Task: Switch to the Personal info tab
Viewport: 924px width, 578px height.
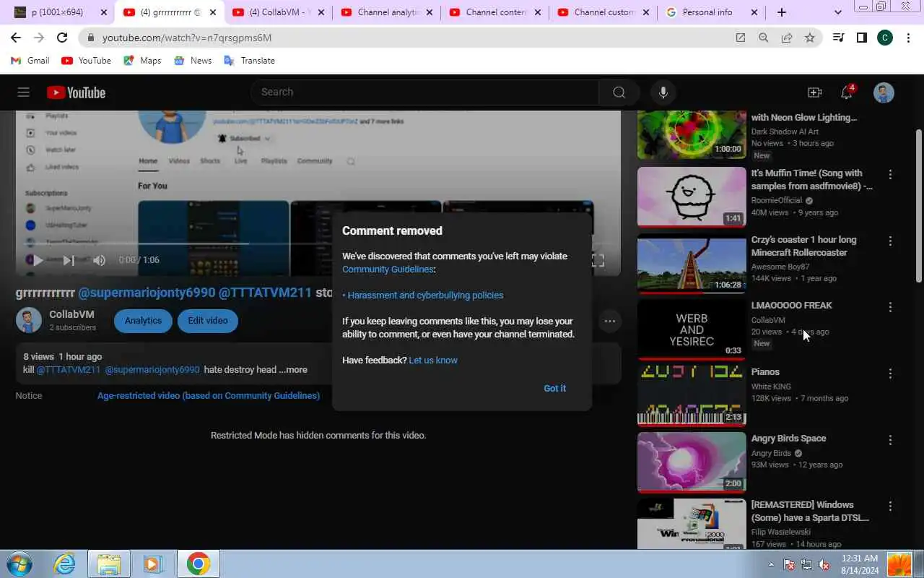Action: 711,12
